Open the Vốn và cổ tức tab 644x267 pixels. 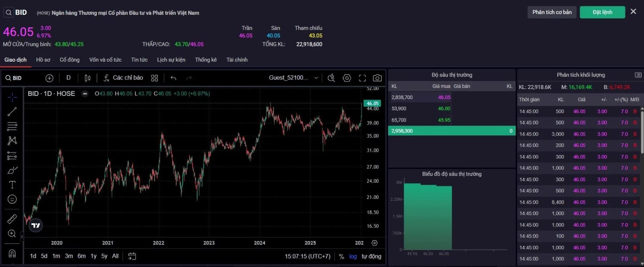[x=105, y=60]
